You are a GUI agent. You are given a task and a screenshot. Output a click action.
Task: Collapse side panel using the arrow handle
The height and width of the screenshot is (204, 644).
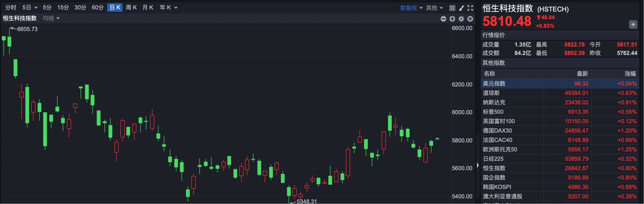(478, 165)
